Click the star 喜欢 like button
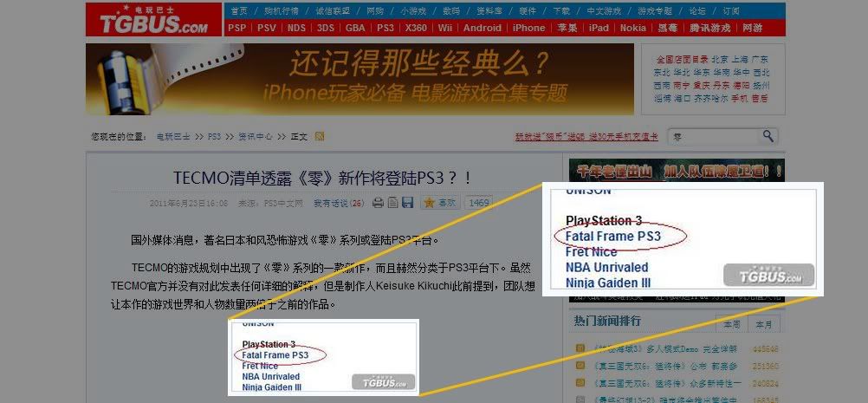868x403 pixels. pos(440,203)
